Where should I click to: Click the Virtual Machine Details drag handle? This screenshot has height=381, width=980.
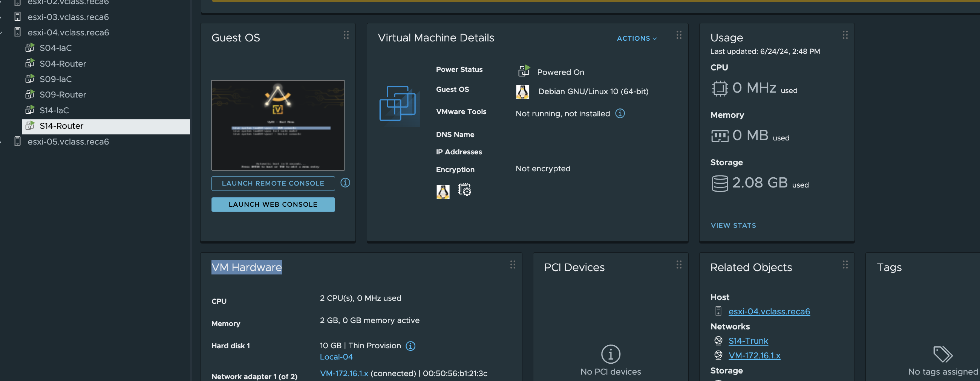click(x=679, y=35)
